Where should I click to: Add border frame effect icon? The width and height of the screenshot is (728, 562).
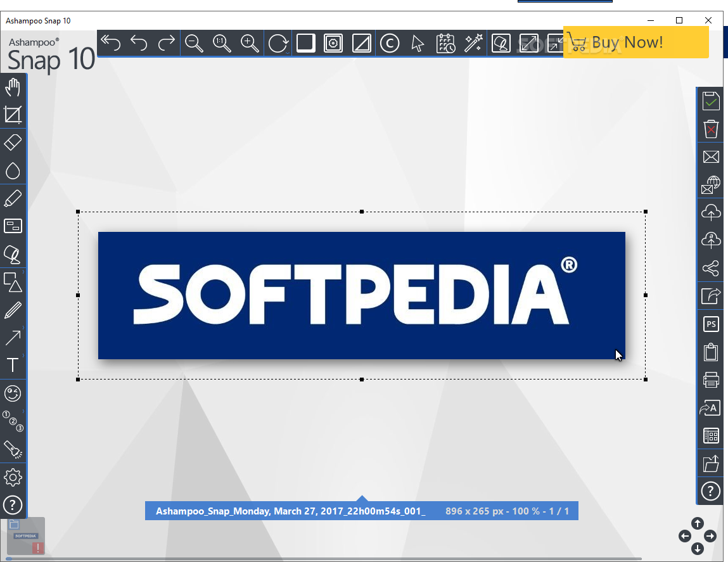333,43
